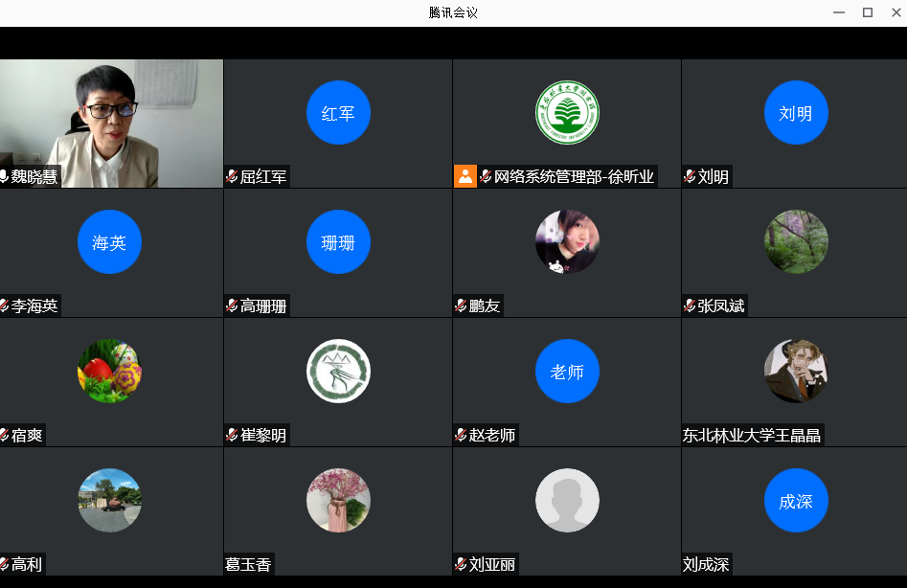This screenshot has width=907, height=588.
Task: Select 葛玉香's flower vase avatar tile
Action: 338,500
